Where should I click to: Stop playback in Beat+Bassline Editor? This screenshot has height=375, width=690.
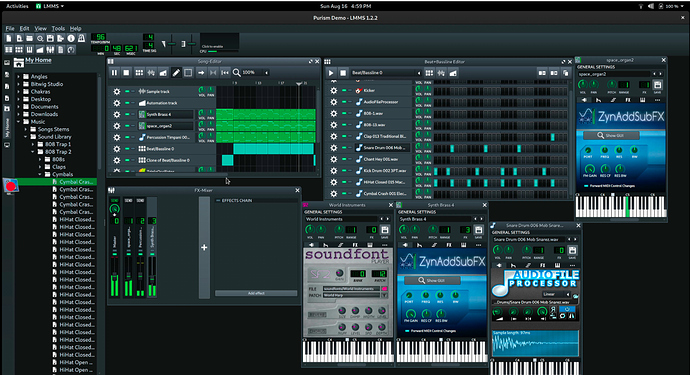pos(343,73)
